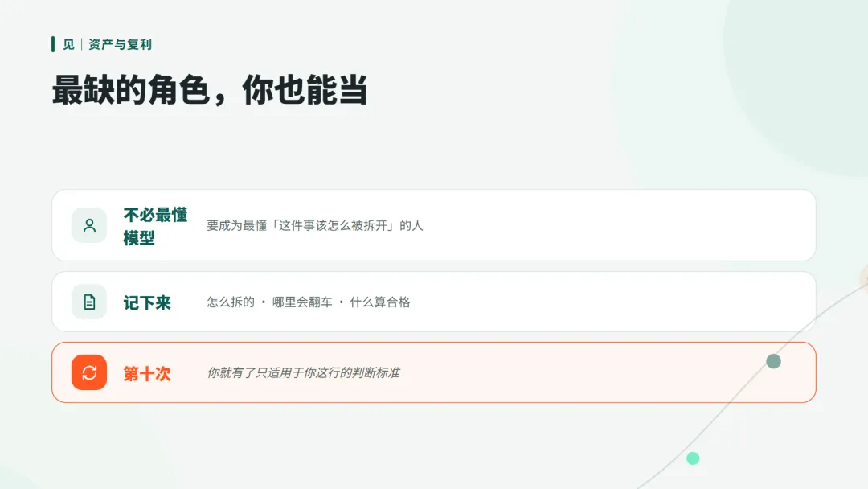Image resolution: width=868 pixels, height=489 pixels.
Task: Click empty area of the first white card
Action: click(x=609, y=225)
